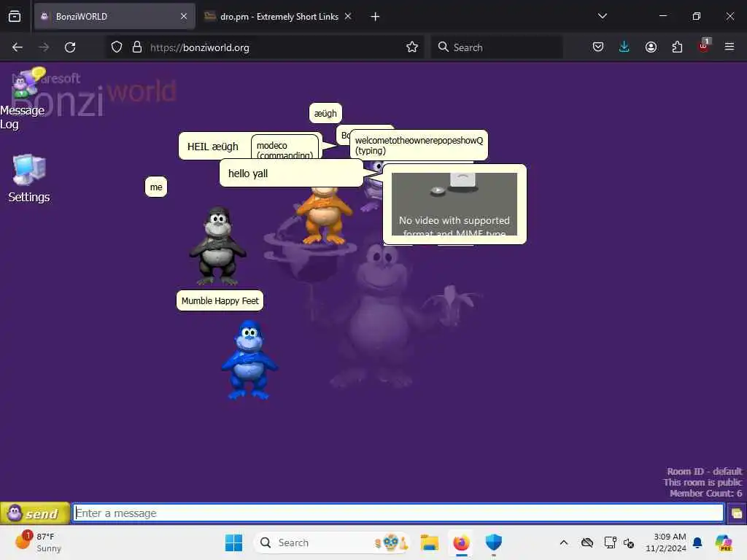This screenshot has height=560, width=747.
Task: Open the network status tray icon
Action: tap(611, 542)
